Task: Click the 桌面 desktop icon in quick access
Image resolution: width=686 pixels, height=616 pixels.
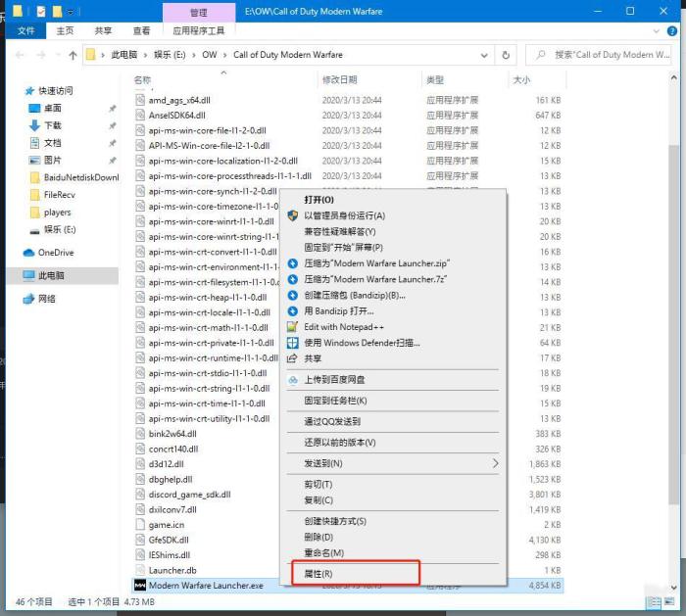Action: pyautogui.click(x=34, y=109)
